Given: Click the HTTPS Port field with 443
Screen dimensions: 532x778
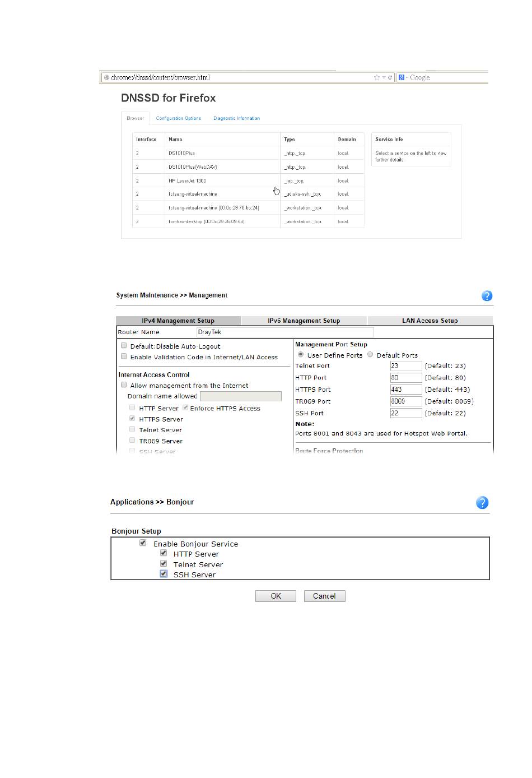Looking at the screenshot, I should (x=406, y=389).
